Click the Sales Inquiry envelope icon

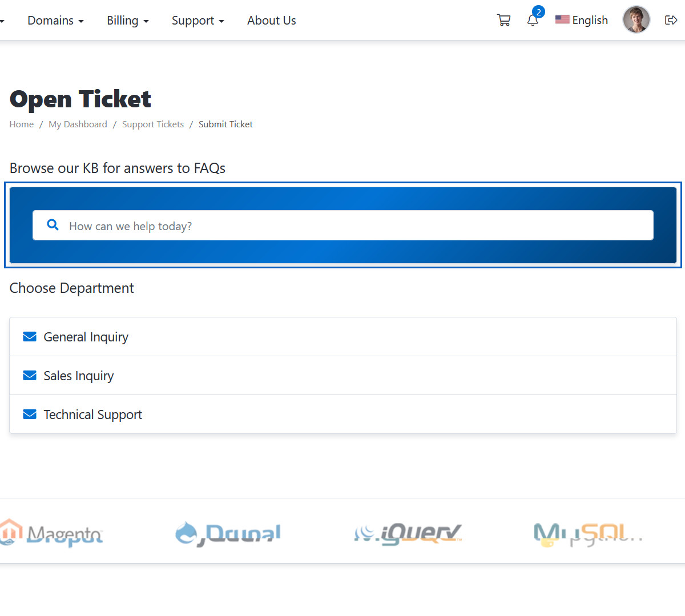(x=30, y=376)
